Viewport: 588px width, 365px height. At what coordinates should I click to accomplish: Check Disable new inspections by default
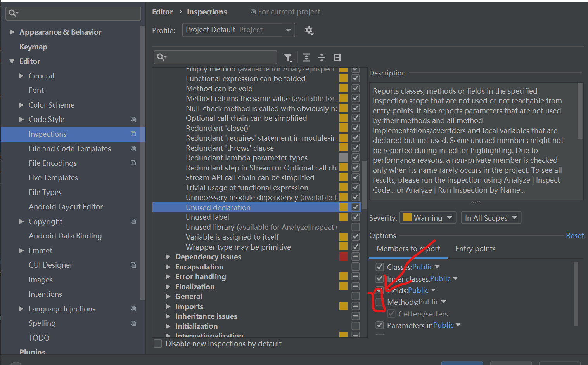point(158,344)
